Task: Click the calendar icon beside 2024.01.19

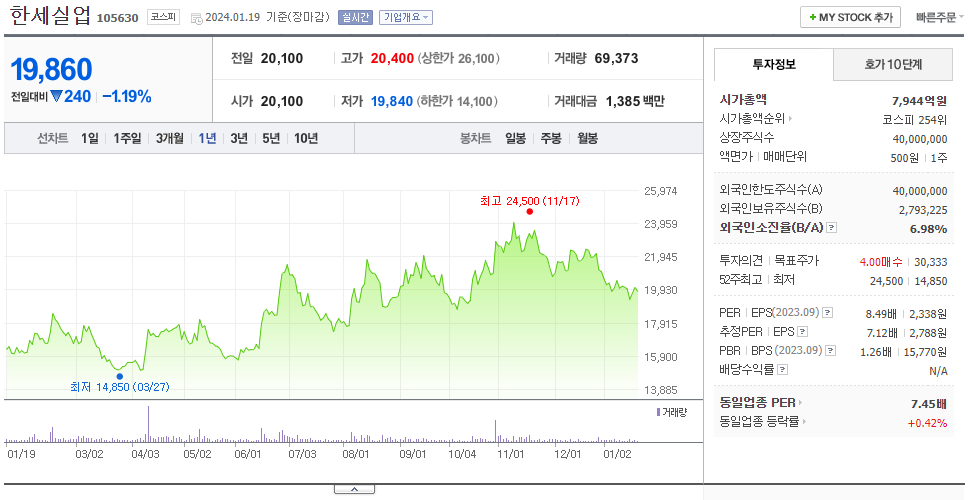Action: 196,18
